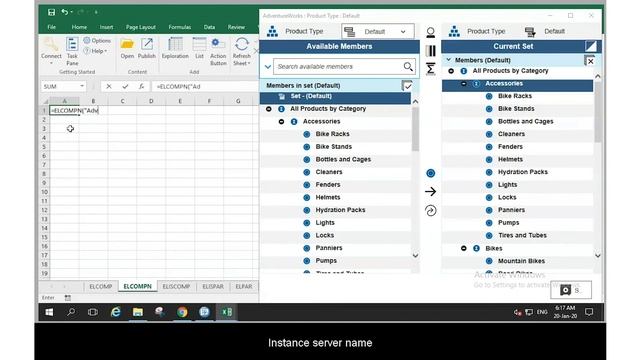640x360 pixels.
Task: Open the Formulas ribbon tab
Action: pyautogui.click(x=180, y=27)
